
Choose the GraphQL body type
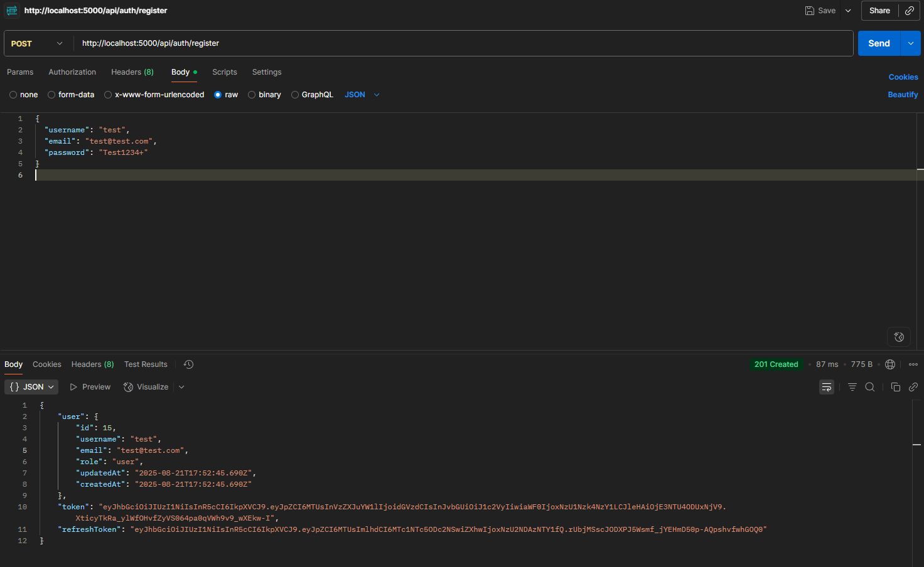(295, 95)
